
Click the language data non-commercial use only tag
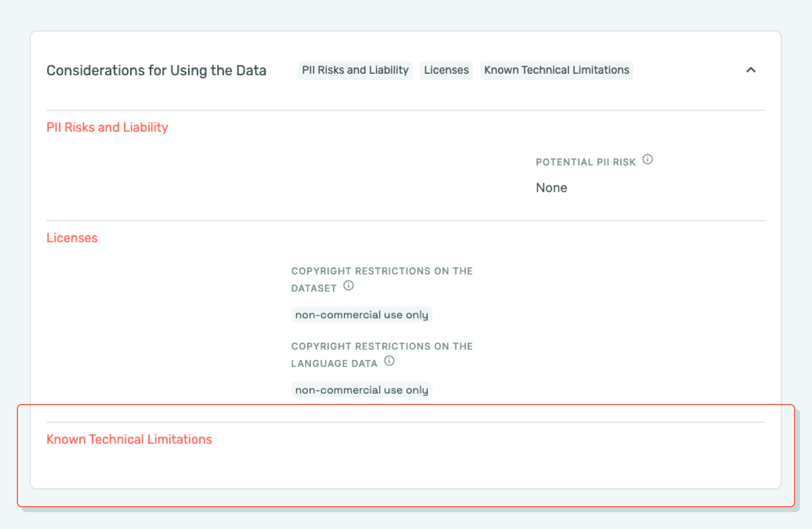click(362, 390)
